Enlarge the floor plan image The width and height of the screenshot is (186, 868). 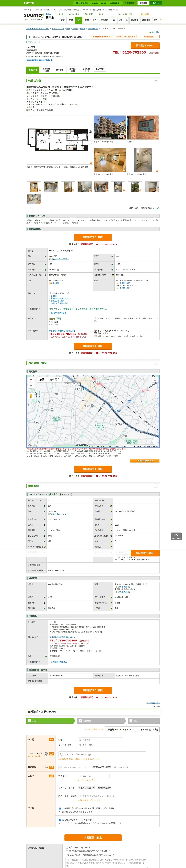[59, 140]
